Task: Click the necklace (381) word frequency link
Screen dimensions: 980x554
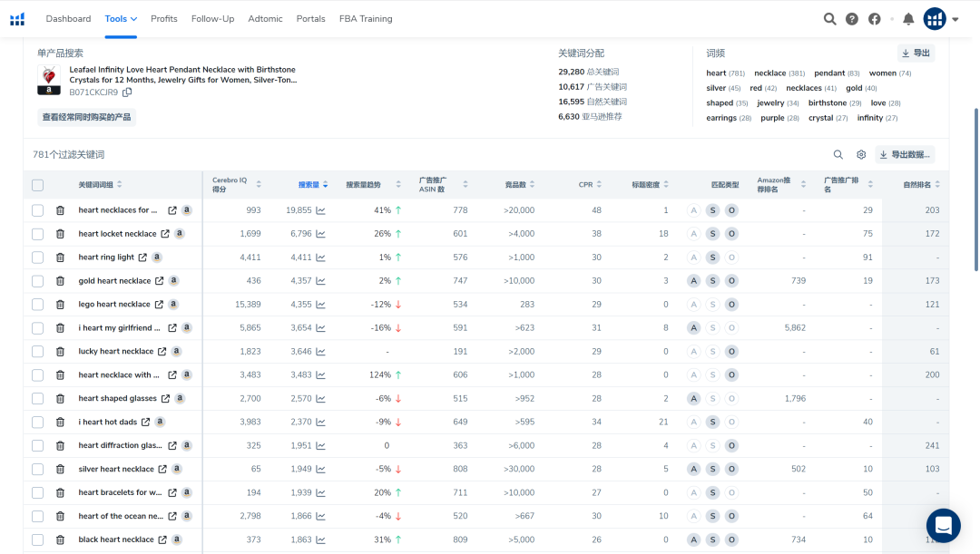Action: [779, 73]
